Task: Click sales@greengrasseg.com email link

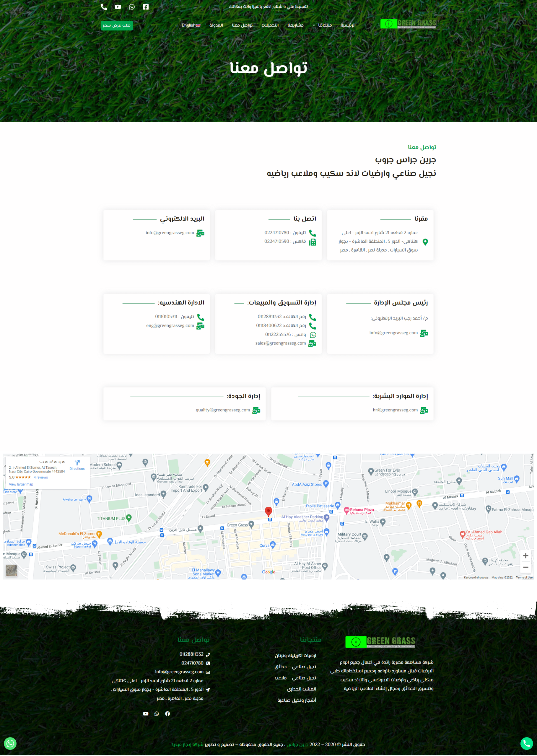Action: coord(280,343)
